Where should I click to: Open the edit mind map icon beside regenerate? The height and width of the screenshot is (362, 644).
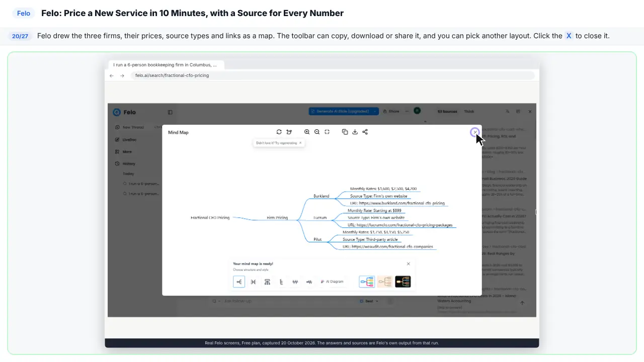(x=289, y=132)
